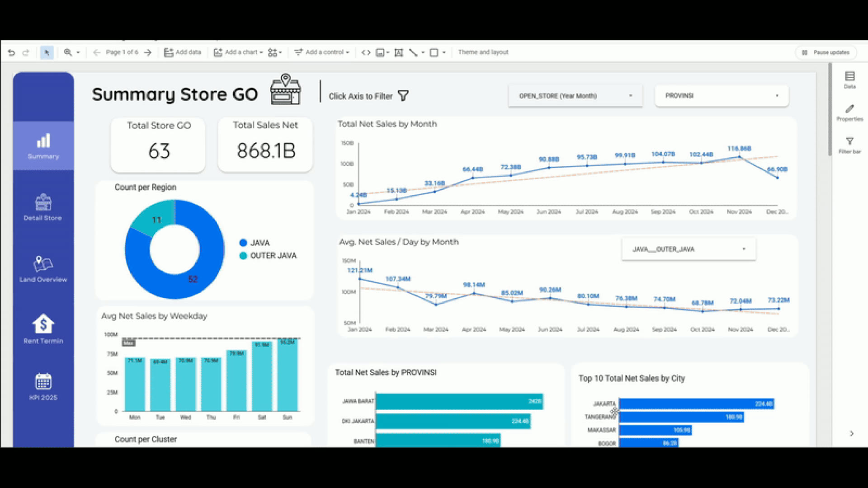Click the vertical canvas scrollbar
Image resolution: width=868 pixels, height=488 pixels.
coord(830,110)
